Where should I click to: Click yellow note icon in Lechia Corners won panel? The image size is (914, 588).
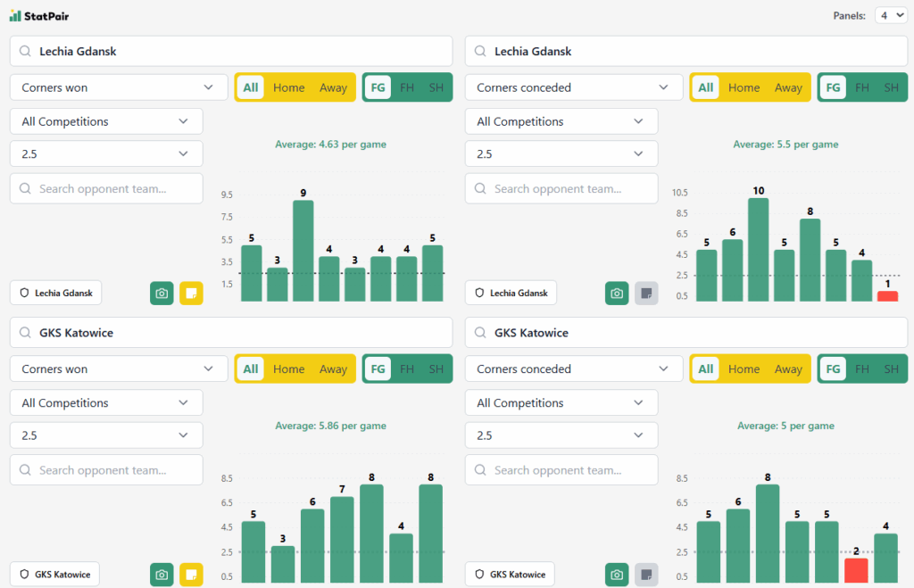tap(191, 294)
